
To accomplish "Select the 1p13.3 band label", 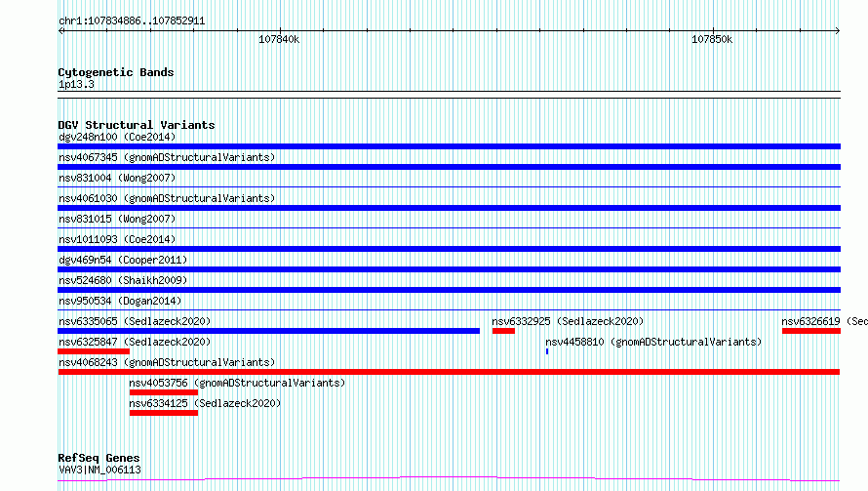I will click(x=76, y=84).
